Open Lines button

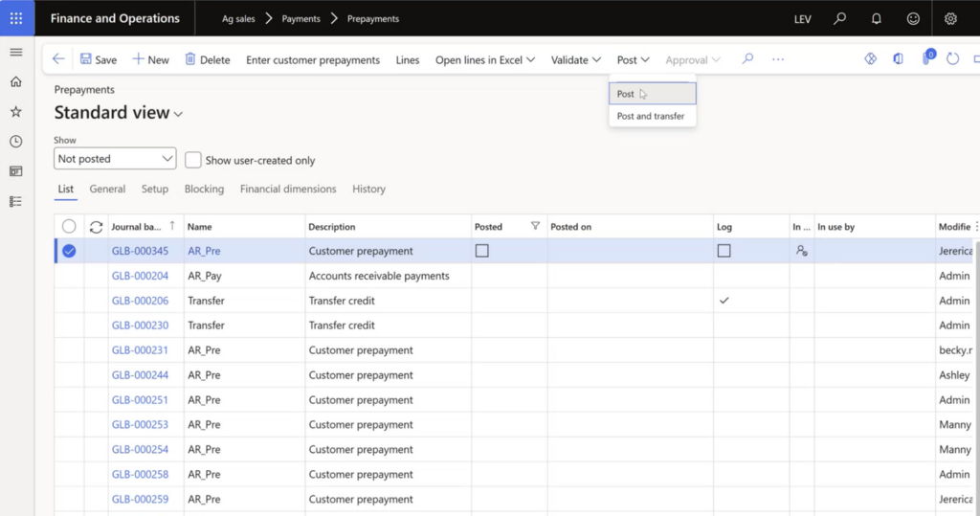[408, 60]
